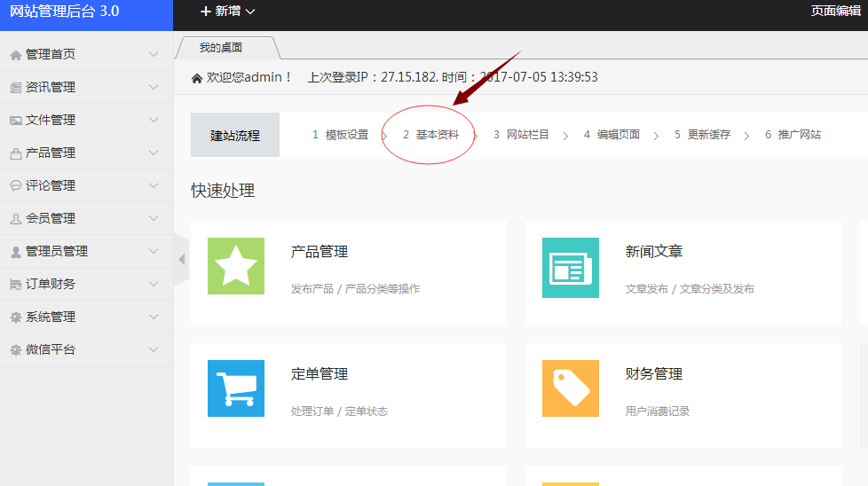The width and height of the screenshot is (868, 486).
Task: Open 会员管理 in the sidebar menu
Action: (51, 218)
